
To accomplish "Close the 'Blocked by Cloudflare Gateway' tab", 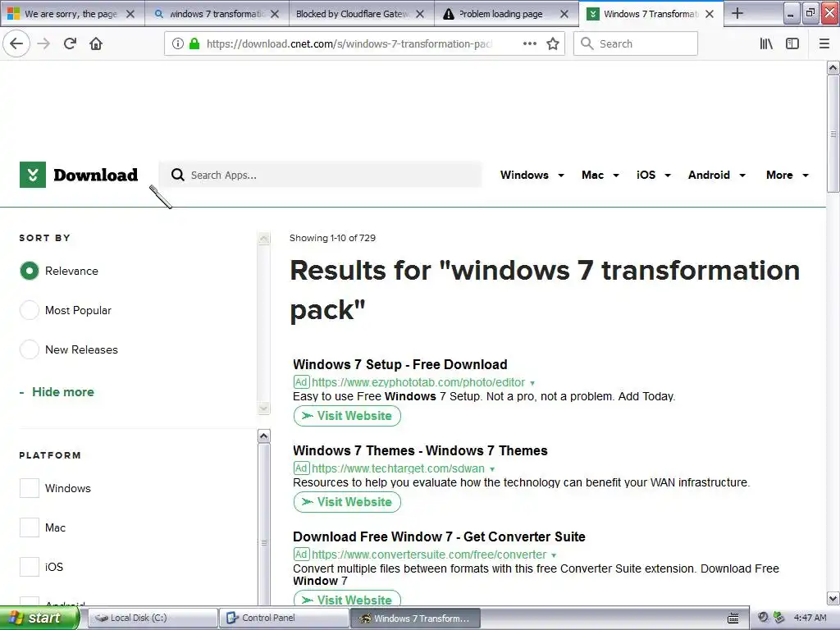I will [420, 14].
